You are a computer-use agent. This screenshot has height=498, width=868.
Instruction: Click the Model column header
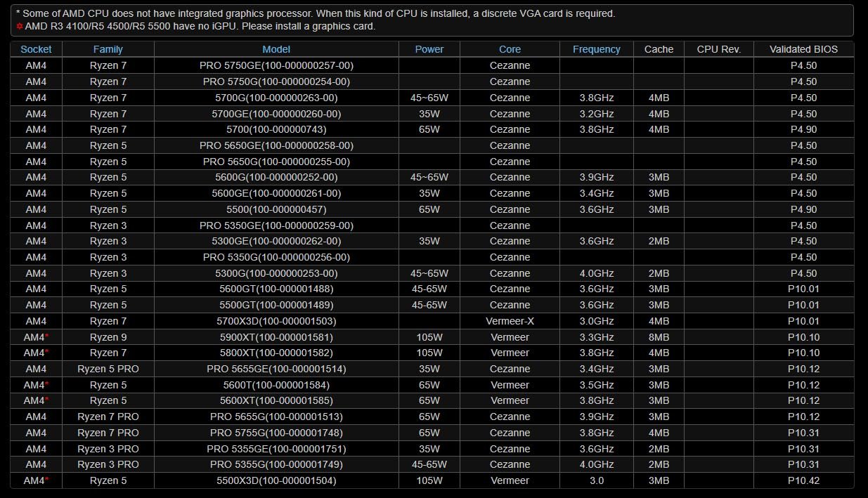276,49
